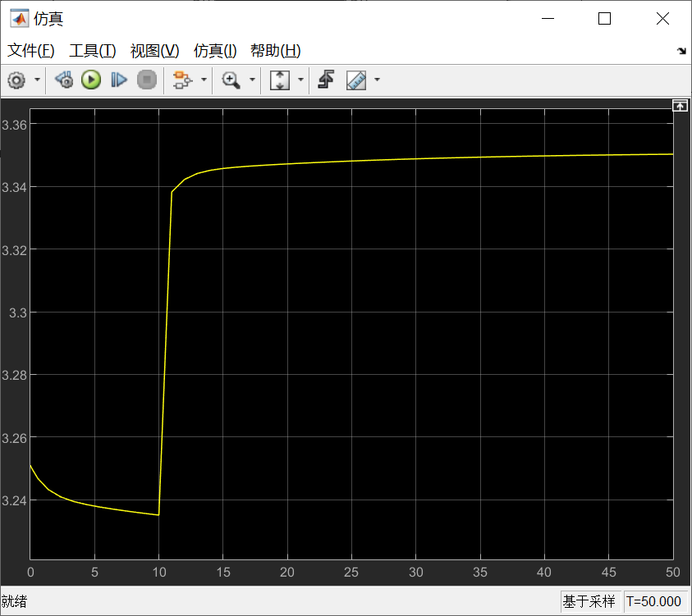Viewport: 692px width, 616px height.
Task: Open the 帮助(H) menu
Action: [x=276, y=51]
